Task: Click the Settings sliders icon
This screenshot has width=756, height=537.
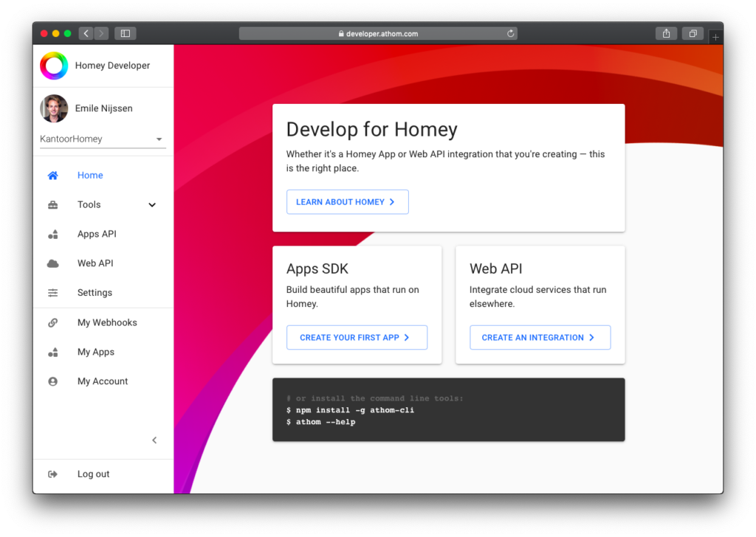Action: tap(53, 293)
